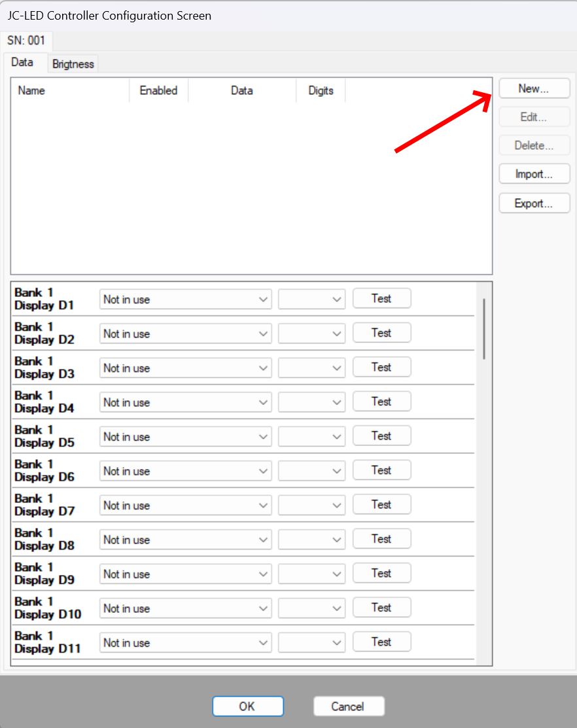Click the display list vertical scrollbar
The height and width of the screenshot is (728, 577).
point(484,328)
